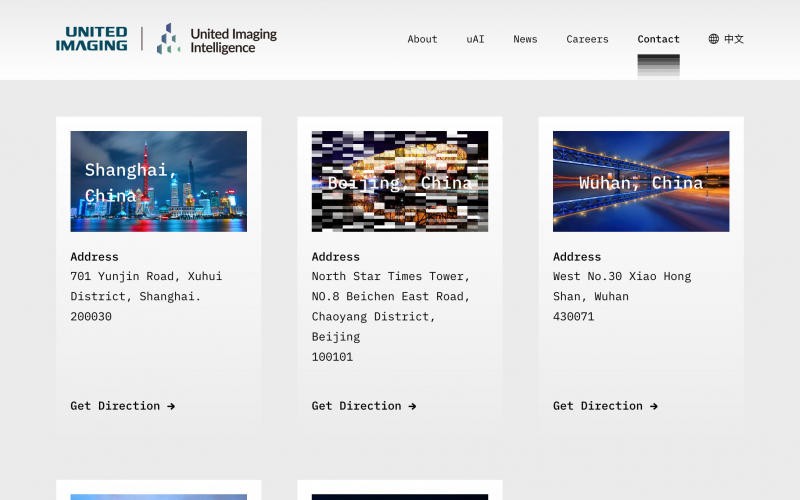Click the globe language icon
Image resolution: width=800 pixels, height=500 pixels.
pos(713,39)
